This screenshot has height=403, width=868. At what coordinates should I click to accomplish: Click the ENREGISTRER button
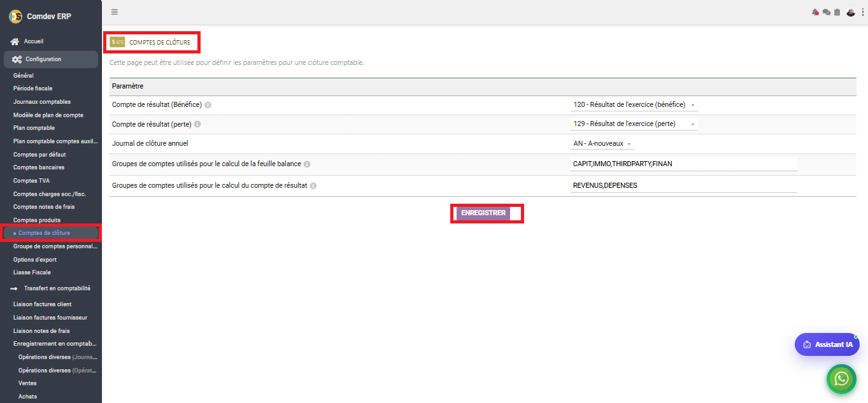pos(483,213)
